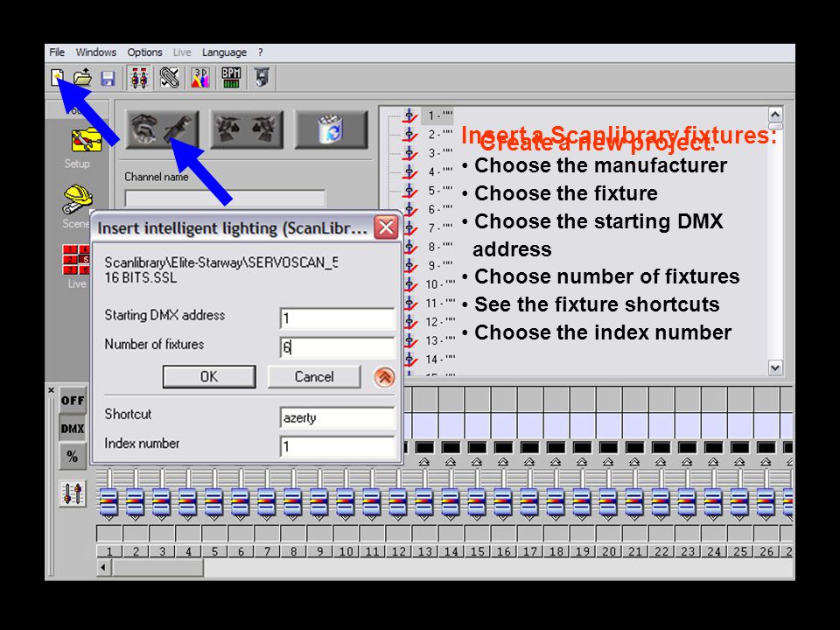Click the channel number 18 label
This screenshot has height=630, width=840.
click(556, 551)
